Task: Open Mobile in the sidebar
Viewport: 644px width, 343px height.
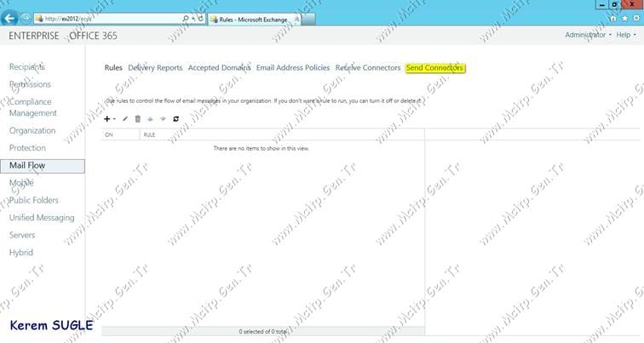Action: (21, 183)
